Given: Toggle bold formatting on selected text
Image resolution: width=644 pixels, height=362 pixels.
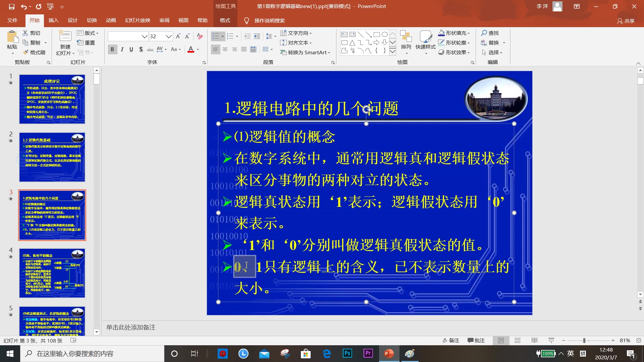Looking at the screenshot, I should (x=112, y=49).
